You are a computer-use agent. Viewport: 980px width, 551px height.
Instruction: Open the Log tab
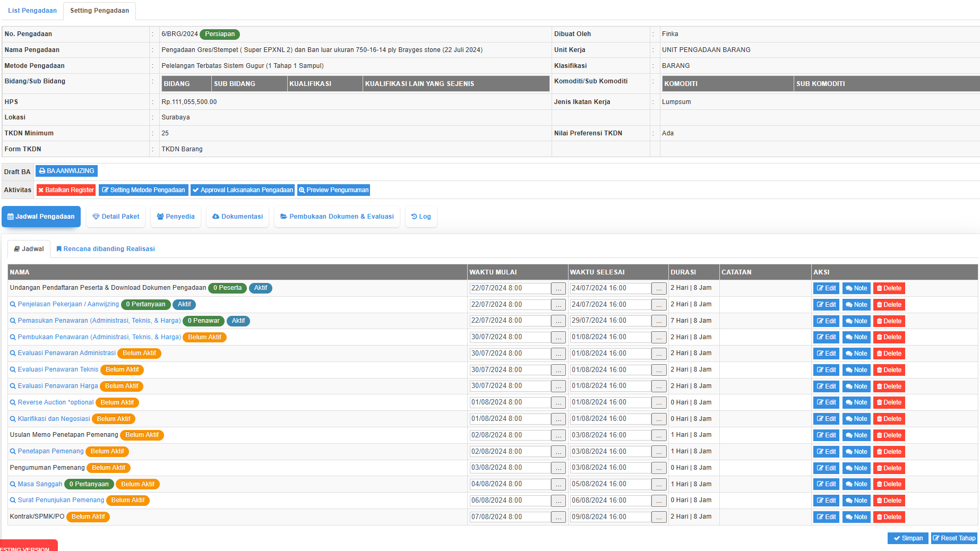[421, 217]
